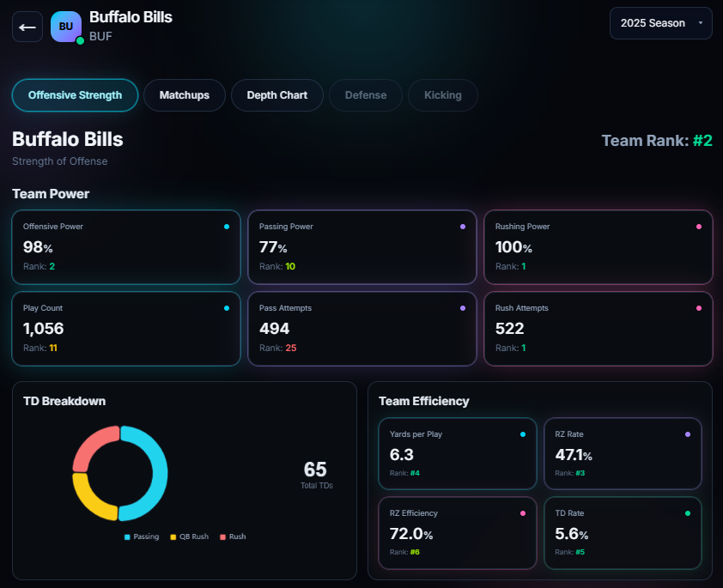The image size is (723, 588).
Task: Click the cyan dot on Yards per Play card
Action: 523,434
